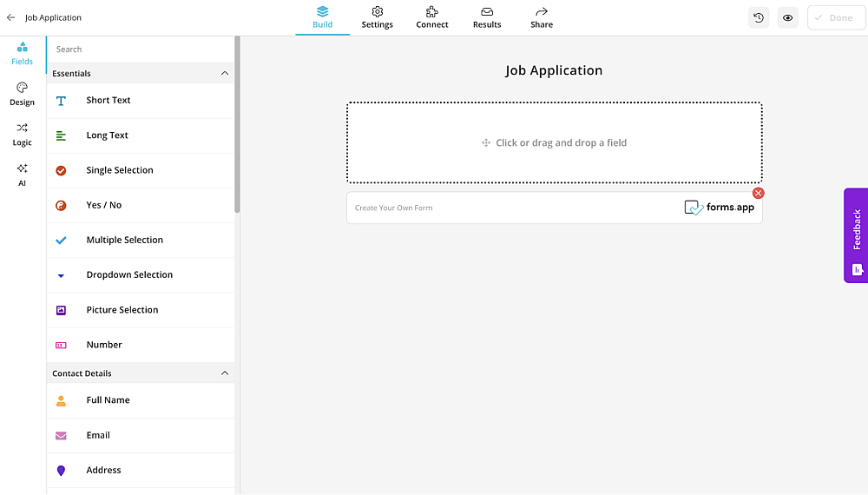Click the Job Application form title
Viewport: 868px width, 495px height.
click(554, 70)
